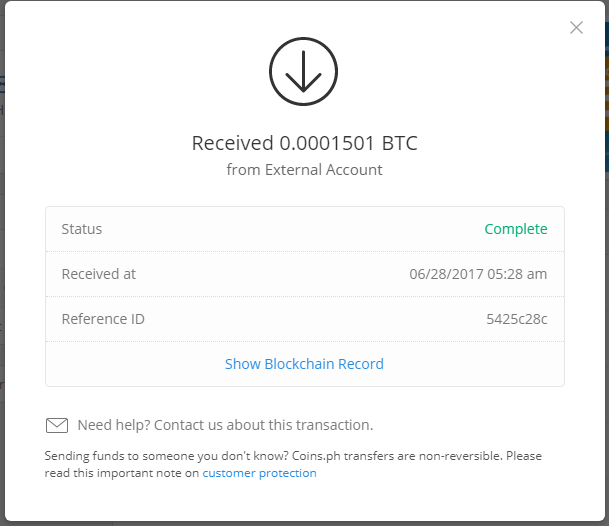Screen dimensions: 609x526
Task: Click the Status row label
Action: tap(82, 229)
